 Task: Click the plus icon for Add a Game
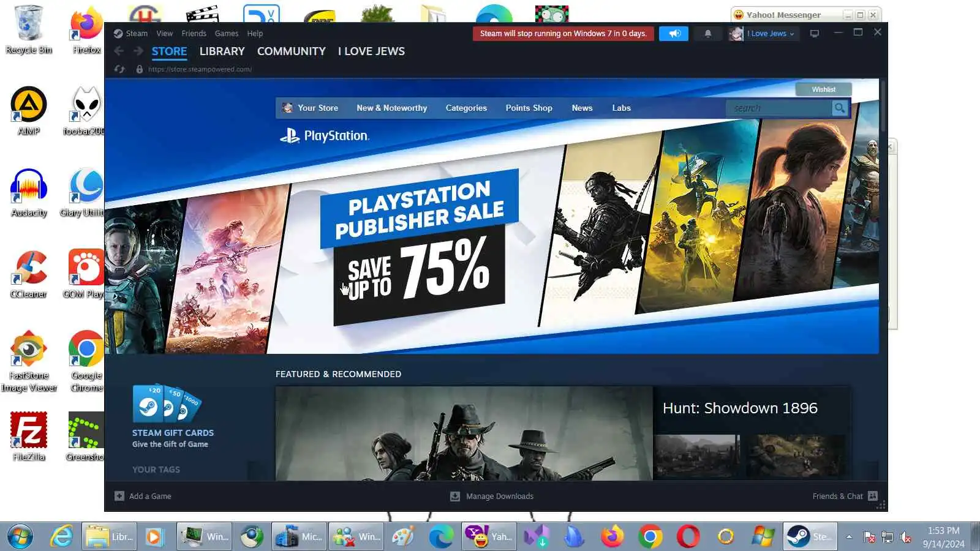tap(119, 496)
